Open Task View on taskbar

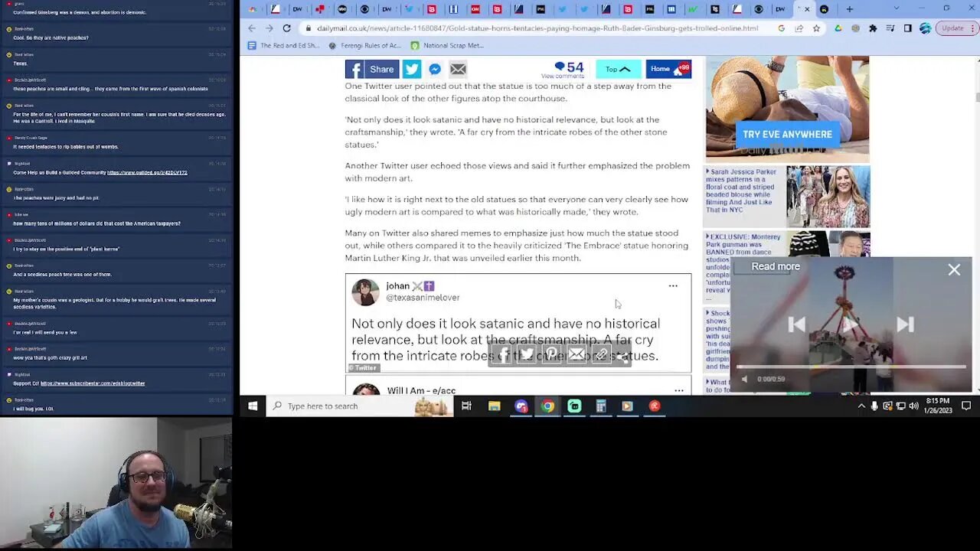pyautogui.click(x=466, y=406)
